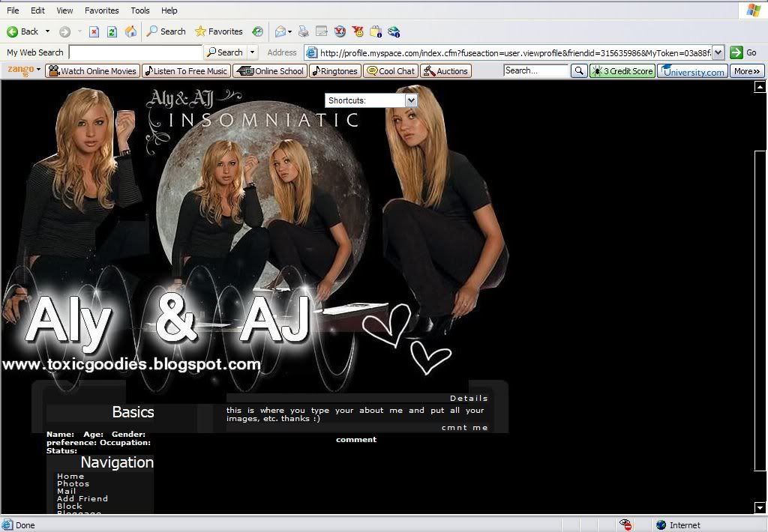
Task: Click the comment link
Action: pyautogui.click(x=356, y=440)
